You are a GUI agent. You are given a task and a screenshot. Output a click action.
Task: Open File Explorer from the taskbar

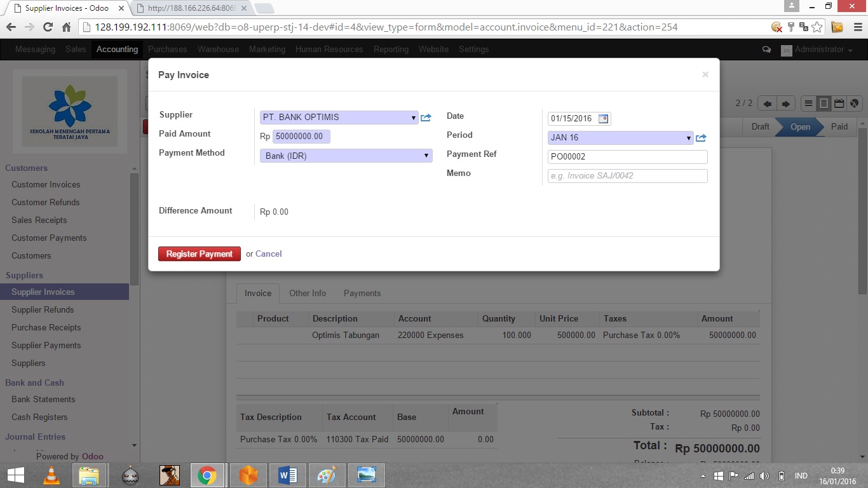[x=89, y=475]
